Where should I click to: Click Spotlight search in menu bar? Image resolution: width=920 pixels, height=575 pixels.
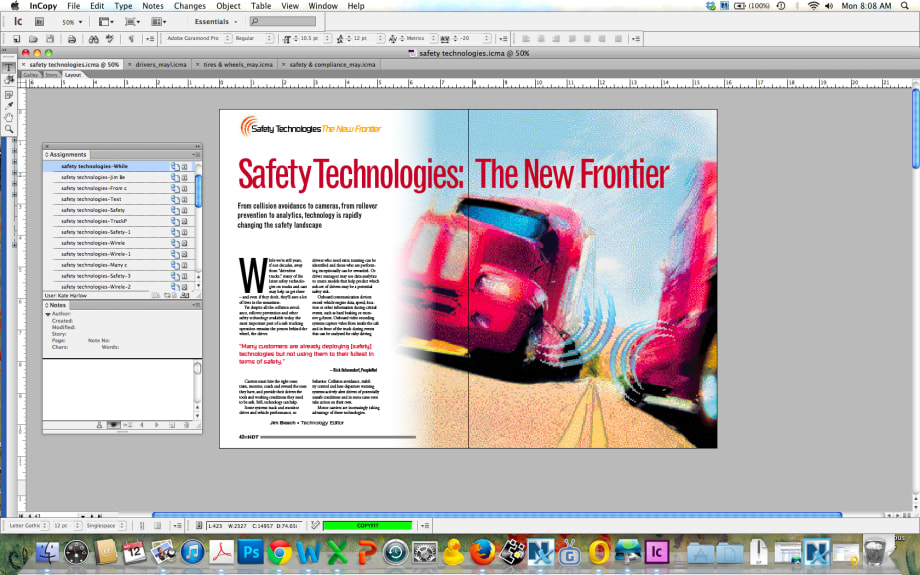click(x=905, y=6)
